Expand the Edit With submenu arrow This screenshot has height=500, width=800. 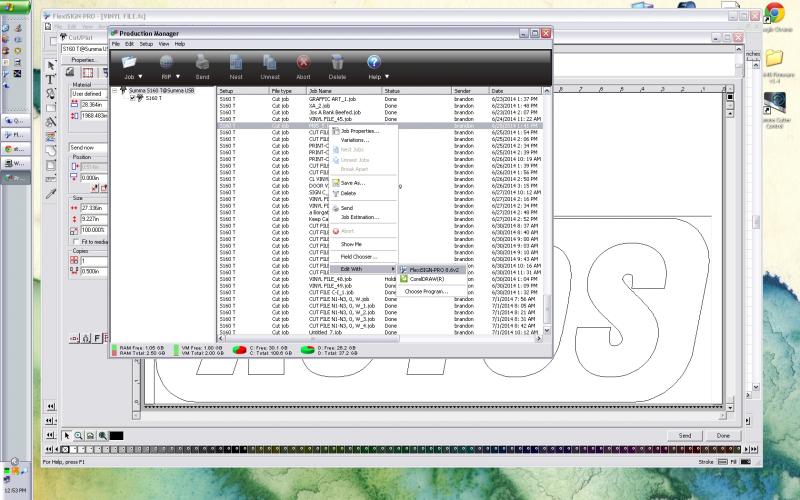[393, 269]
